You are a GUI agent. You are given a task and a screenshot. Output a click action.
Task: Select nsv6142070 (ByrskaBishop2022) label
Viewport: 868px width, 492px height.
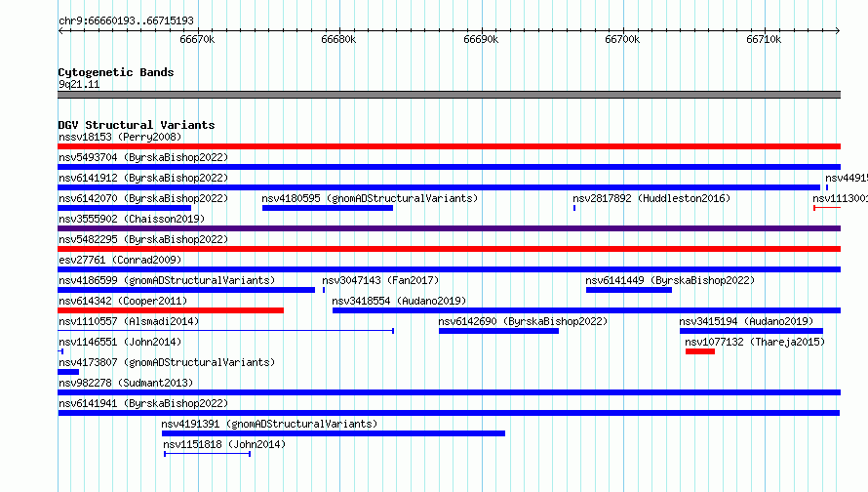tap(143, 198)
